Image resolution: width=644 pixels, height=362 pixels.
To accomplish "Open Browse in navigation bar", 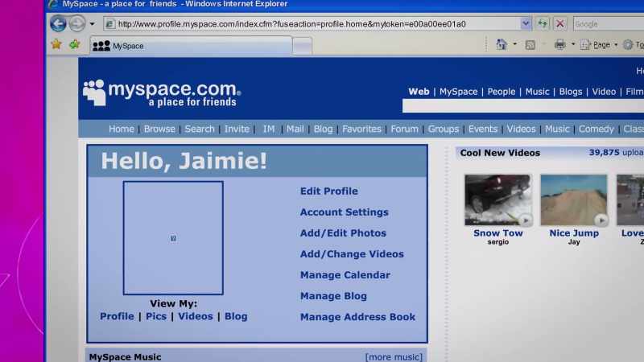I will click(x=159, y=129).
